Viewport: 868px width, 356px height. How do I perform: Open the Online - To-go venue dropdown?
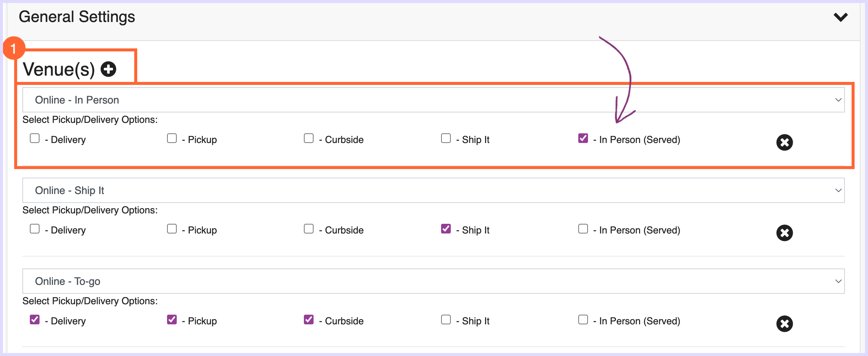coord(433,281)
